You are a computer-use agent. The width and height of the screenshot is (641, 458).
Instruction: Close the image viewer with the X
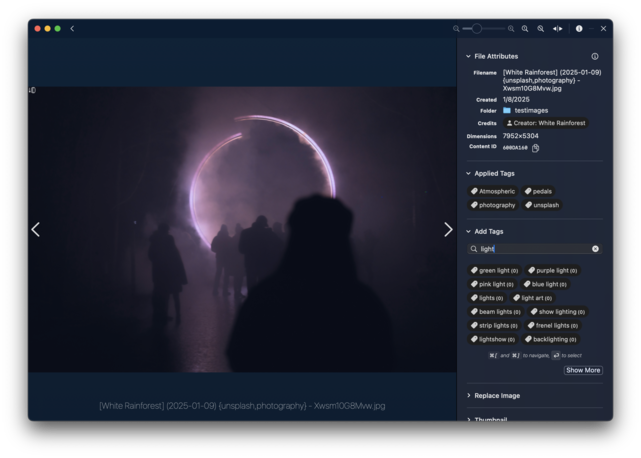pos(603,29)
